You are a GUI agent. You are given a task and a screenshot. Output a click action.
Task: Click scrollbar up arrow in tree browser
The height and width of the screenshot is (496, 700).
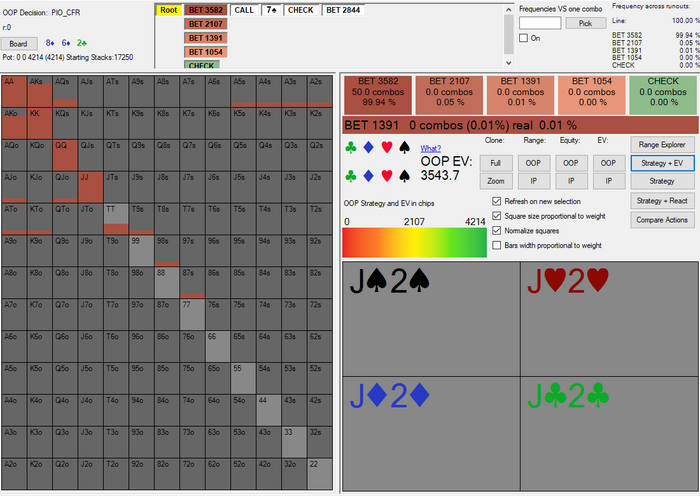coord(509,9)
